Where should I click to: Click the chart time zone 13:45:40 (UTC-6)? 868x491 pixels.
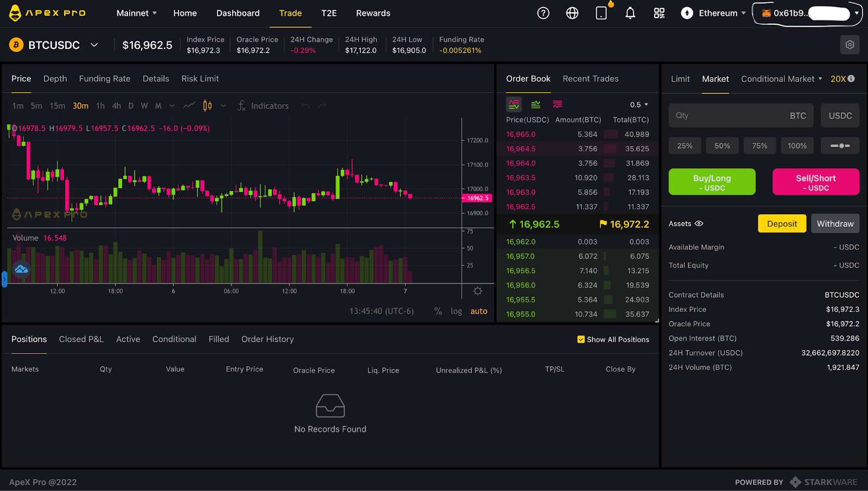[x=381, y=311]
